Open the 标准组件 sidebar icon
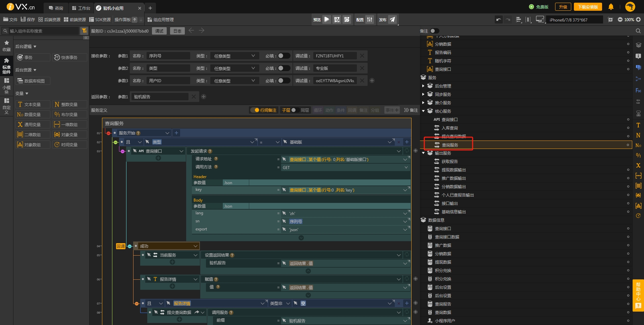 point(7,66)
